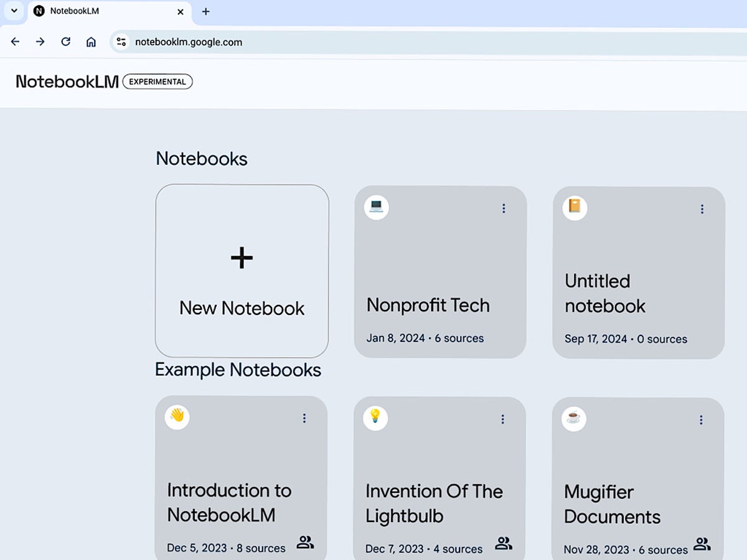The width and height of the screenshot is (747, 560).
Task: Click the lightbulb emoji icon
Action: (x=375, y=418)
